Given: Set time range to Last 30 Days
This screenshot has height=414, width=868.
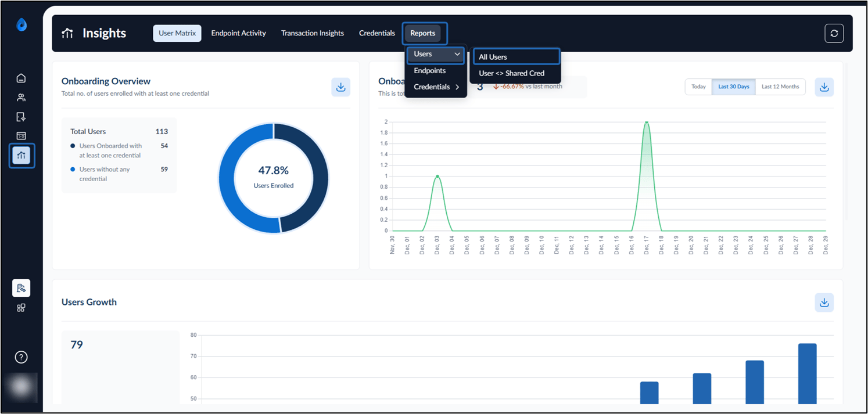Looking at the screenshot, I should [x=734, y=87].
